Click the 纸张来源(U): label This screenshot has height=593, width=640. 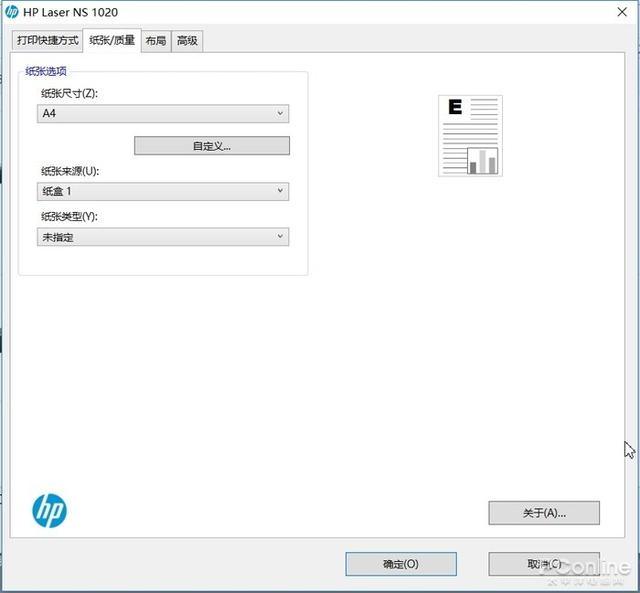point(70,171)
